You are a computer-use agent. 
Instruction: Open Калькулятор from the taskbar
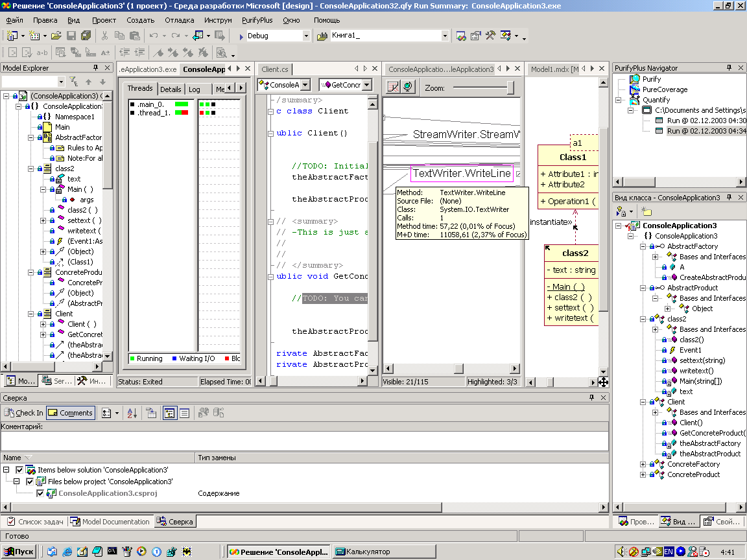(384, 552)
